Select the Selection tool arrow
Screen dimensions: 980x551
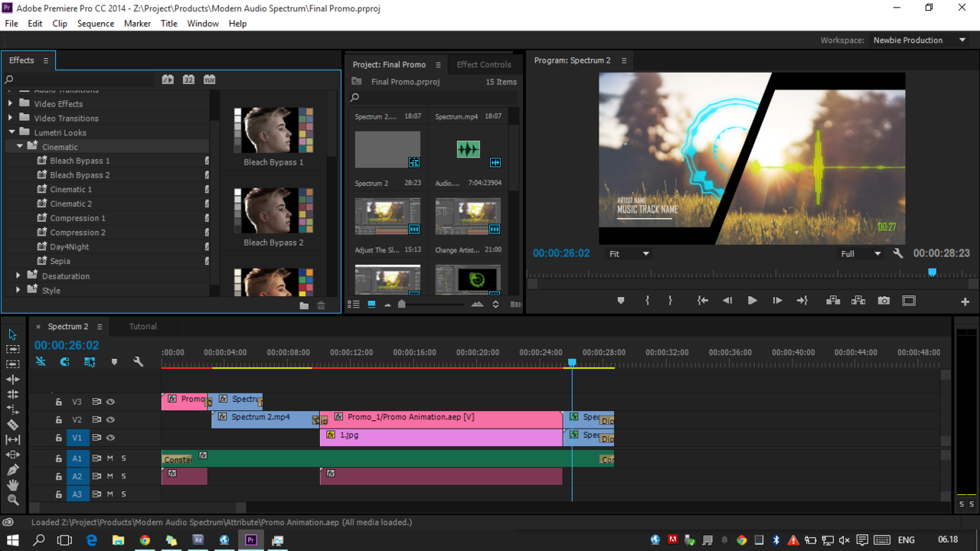click(x=13, y=334)
